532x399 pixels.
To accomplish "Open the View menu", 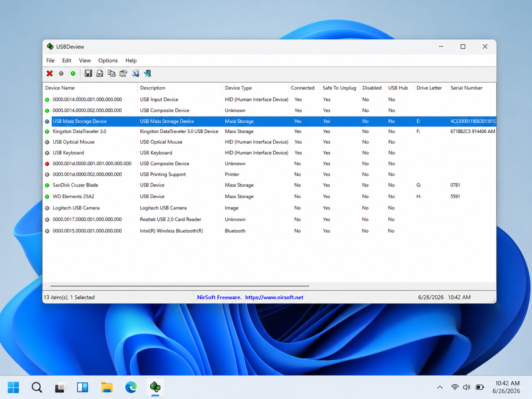I will coord(85,61).
